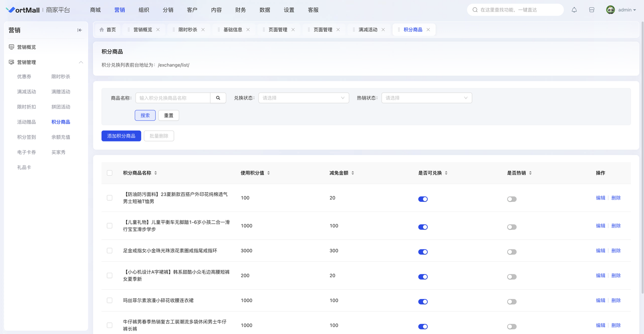644x334 pixels.
Task: Tick the select-all checkbox in table header
Action: point(109,173)
